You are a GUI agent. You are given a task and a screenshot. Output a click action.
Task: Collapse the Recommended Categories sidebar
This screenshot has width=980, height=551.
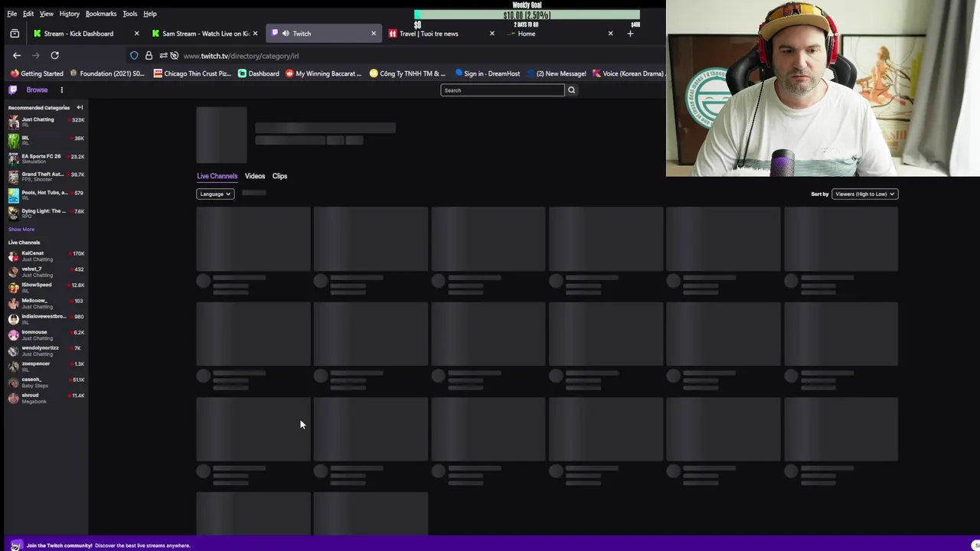coord(80,108)
